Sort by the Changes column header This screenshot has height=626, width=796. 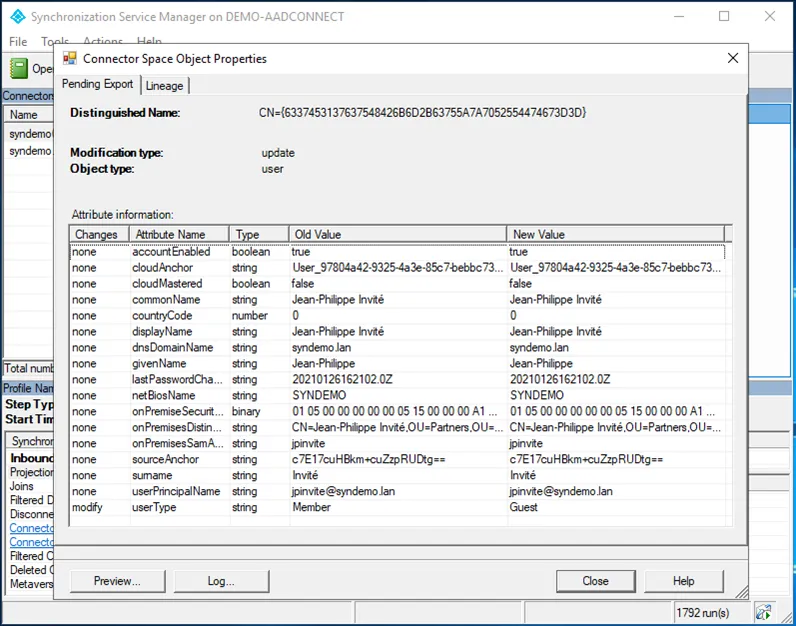(x=96, y=234)
